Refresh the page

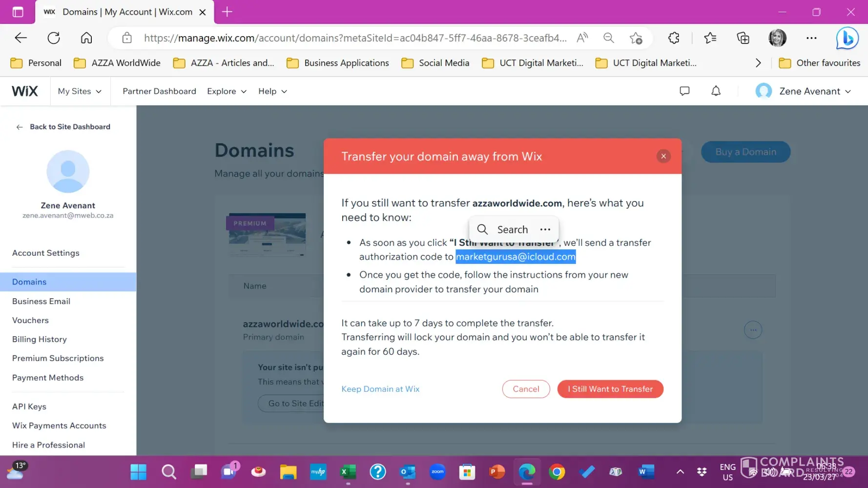tap(54, 38)
